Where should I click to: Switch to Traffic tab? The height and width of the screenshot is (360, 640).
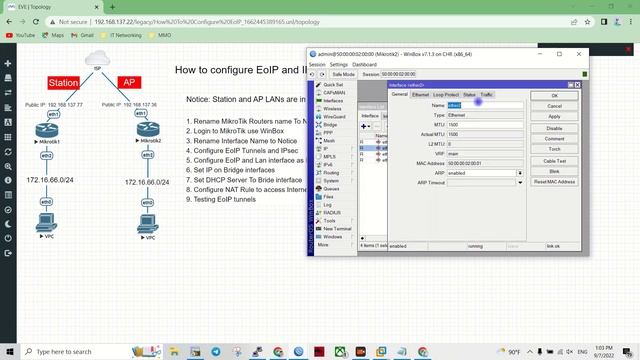click(486, 95)
